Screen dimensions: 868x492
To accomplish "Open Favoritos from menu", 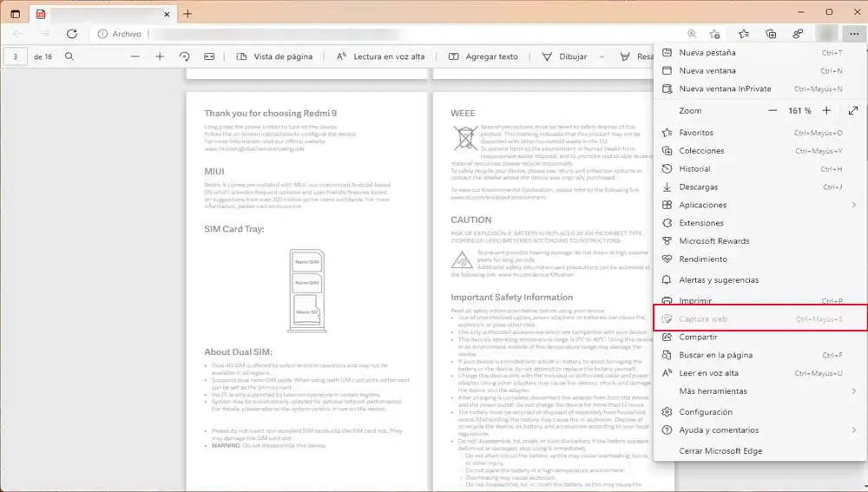I will 760,133.
